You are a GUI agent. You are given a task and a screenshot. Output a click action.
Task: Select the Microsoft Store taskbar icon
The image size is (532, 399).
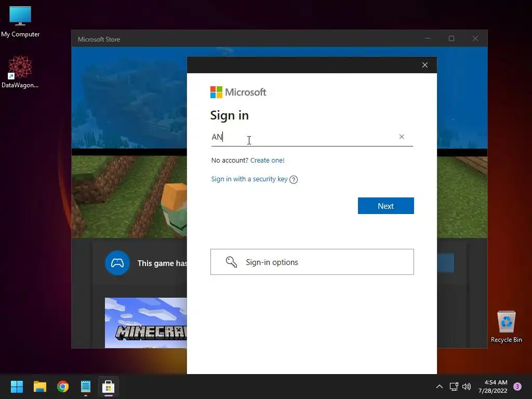point(108,387)
